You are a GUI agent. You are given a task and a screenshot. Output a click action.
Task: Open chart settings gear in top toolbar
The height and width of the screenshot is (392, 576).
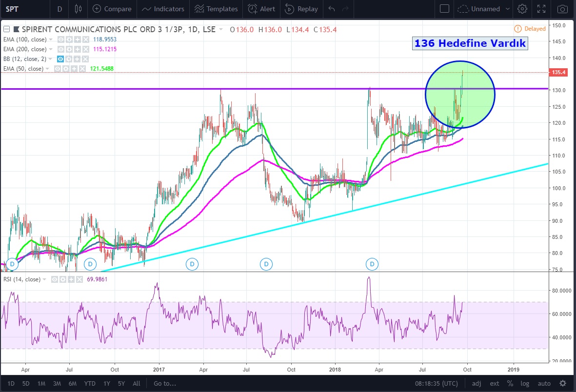[522, 9]
